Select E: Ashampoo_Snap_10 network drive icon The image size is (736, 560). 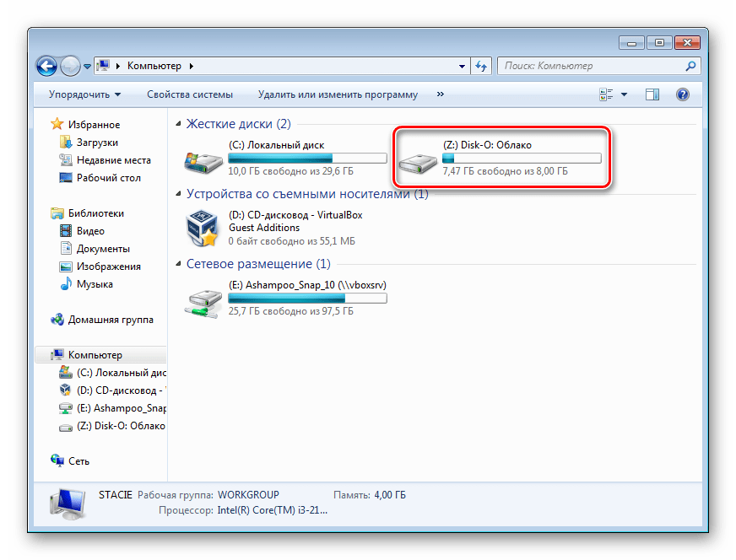(203, 299)
